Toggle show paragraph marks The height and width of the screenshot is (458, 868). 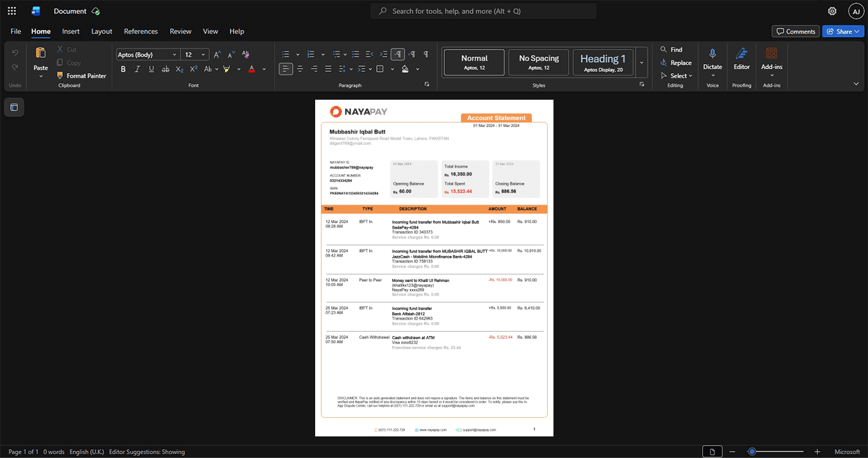pyautogui.click(x=426, y=55)
